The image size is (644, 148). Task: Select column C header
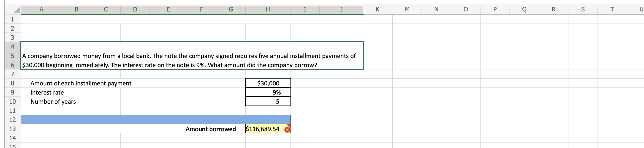106,10
